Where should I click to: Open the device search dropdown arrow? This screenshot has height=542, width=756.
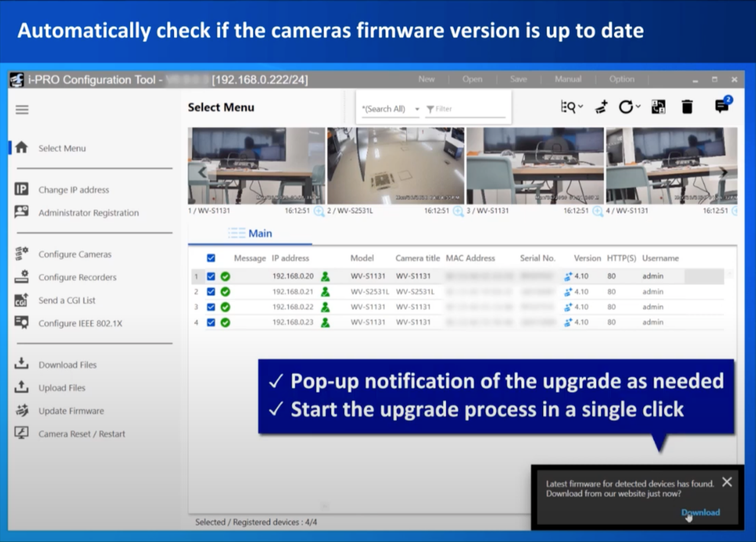pos(580,107)
